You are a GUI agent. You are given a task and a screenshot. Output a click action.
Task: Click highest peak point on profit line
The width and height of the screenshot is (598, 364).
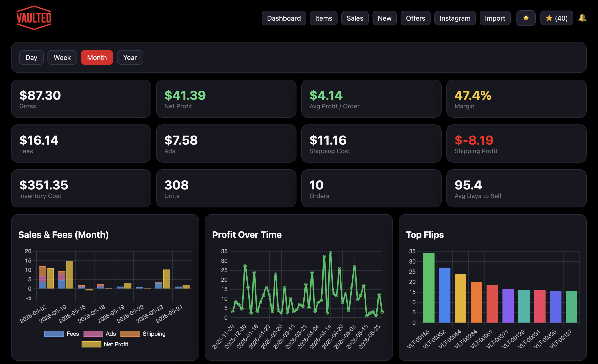click(x=330, y=253)
